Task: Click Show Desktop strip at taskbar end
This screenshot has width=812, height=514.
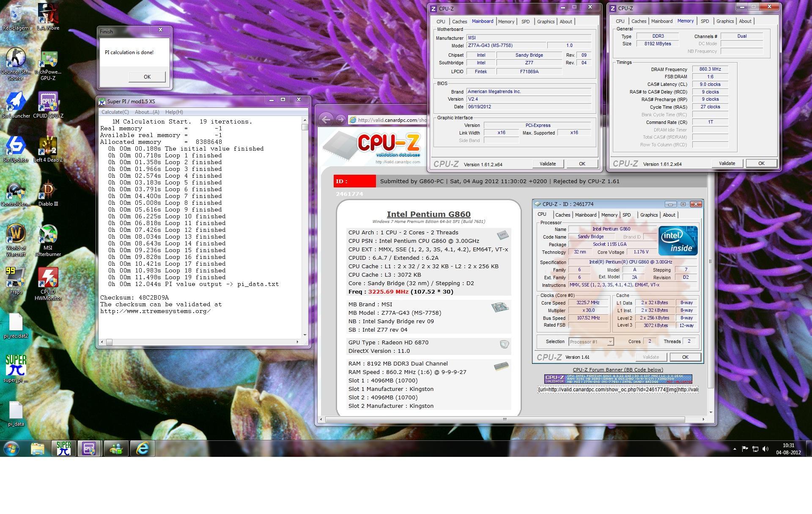Action: [x=809, y=448]
